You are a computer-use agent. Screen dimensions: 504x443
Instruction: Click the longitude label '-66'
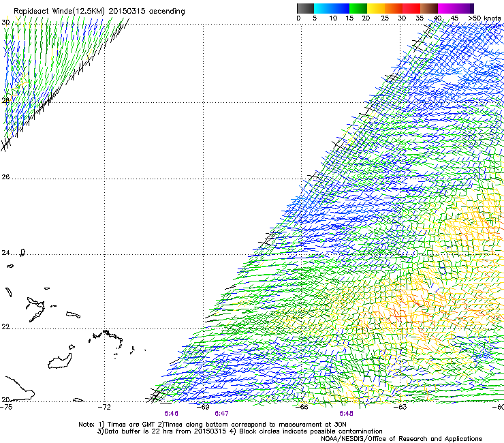(x=302, y=407)
